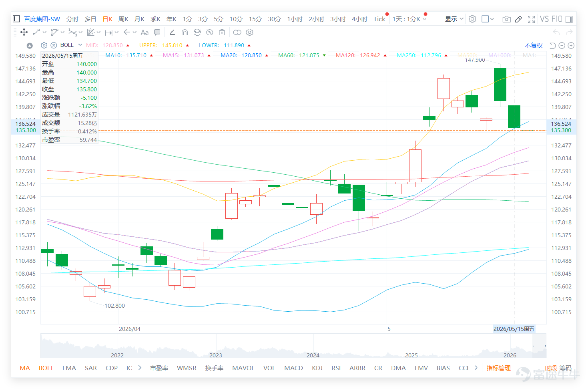
Task: Click the sync drawings icon
Action: pyautogui.click(x=197, y=32)
